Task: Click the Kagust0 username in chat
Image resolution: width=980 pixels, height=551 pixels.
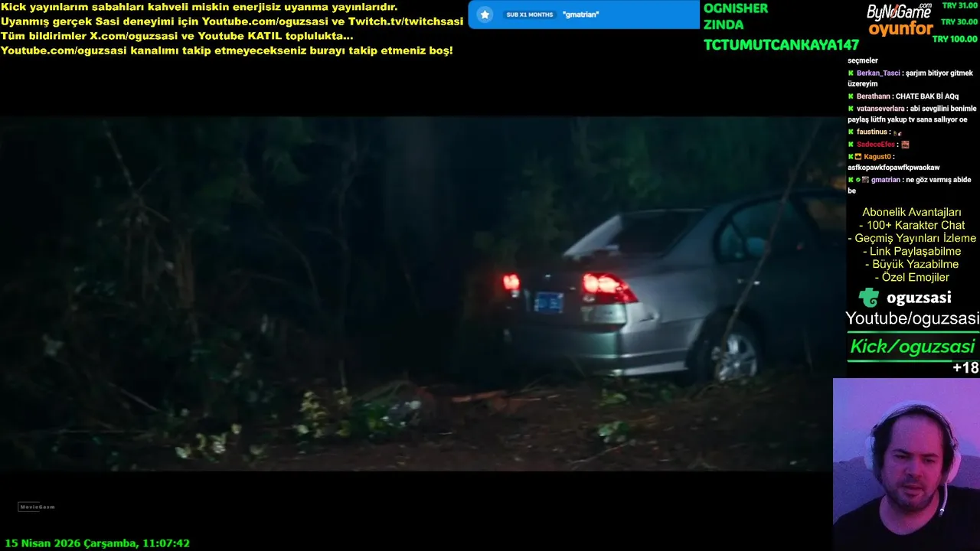Action: 877,156
